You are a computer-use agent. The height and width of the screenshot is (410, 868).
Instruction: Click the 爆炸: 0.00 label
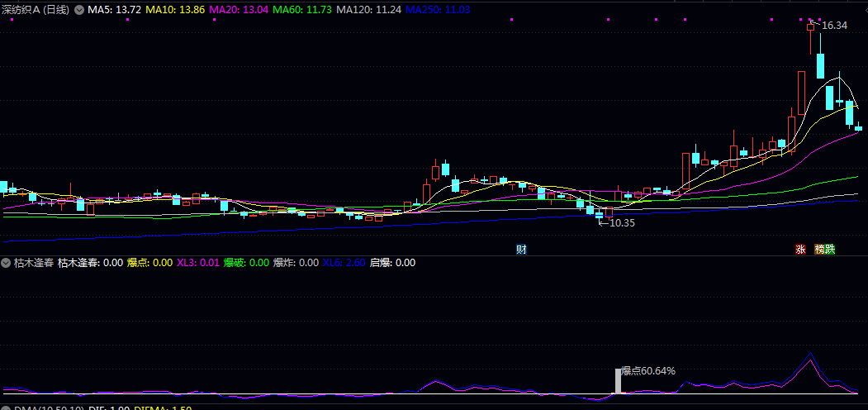pyautogui.click(x=296, y=263)
